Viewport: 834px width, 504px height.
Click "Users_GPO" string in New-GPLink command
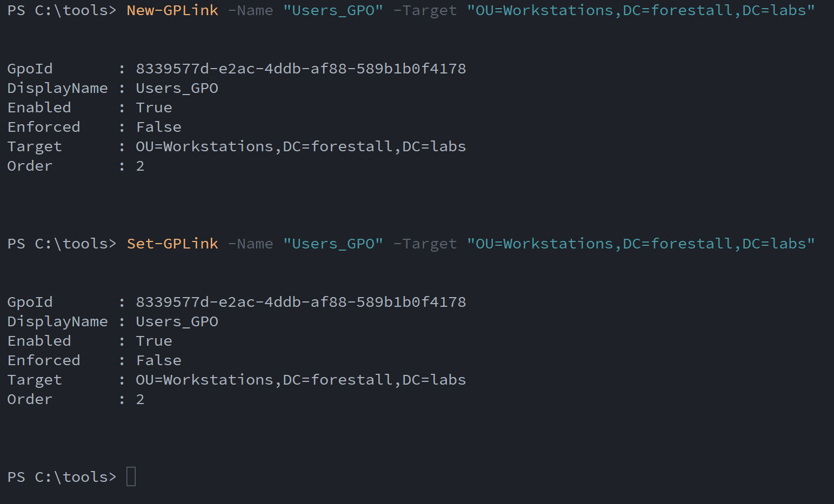(x=333, y=10)
